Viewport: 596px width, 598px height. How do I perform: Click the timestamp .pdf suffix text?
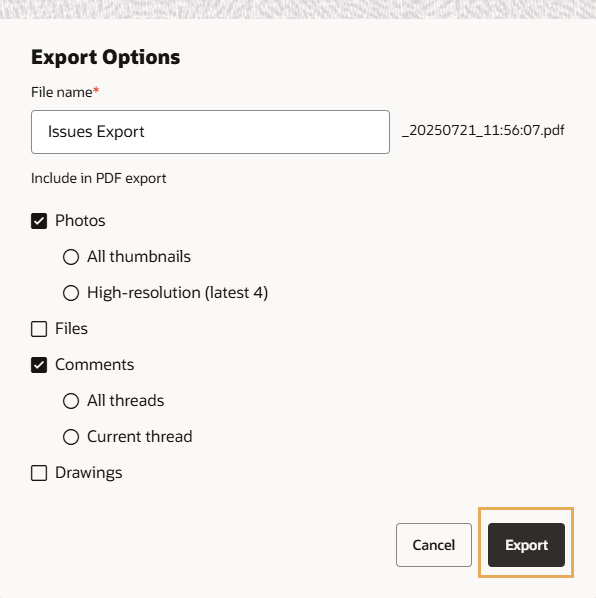[483, 130]
